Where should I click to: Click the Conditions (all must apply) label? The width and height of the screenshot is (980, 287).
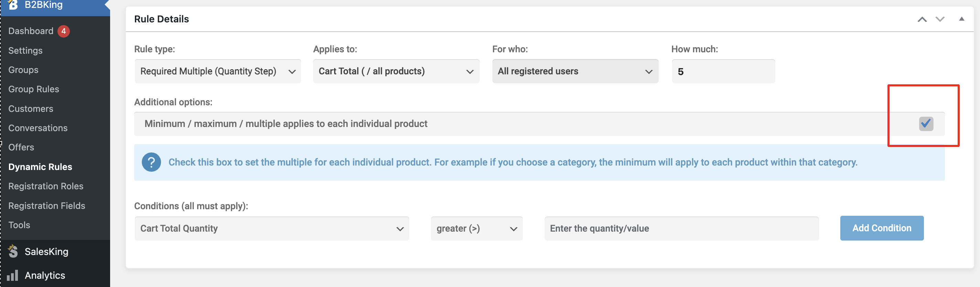click(191, 206)
